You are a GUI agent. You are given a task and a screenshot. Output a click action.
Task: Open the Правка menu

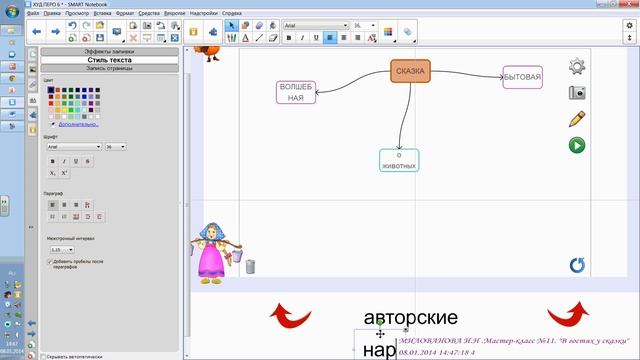(52, 13)
